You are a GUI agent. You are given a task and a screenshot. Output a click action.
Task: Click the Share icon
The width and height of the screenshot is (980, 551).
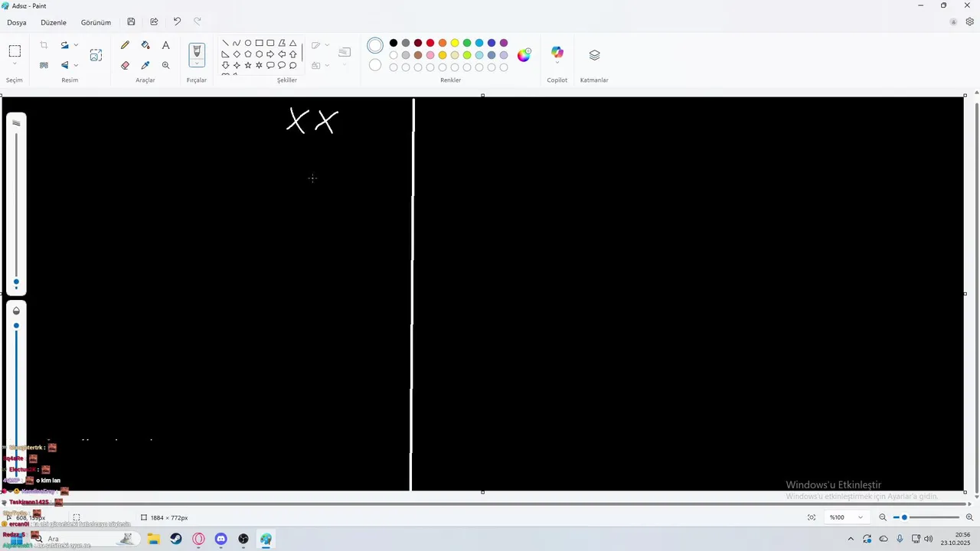tap(154, 22)
